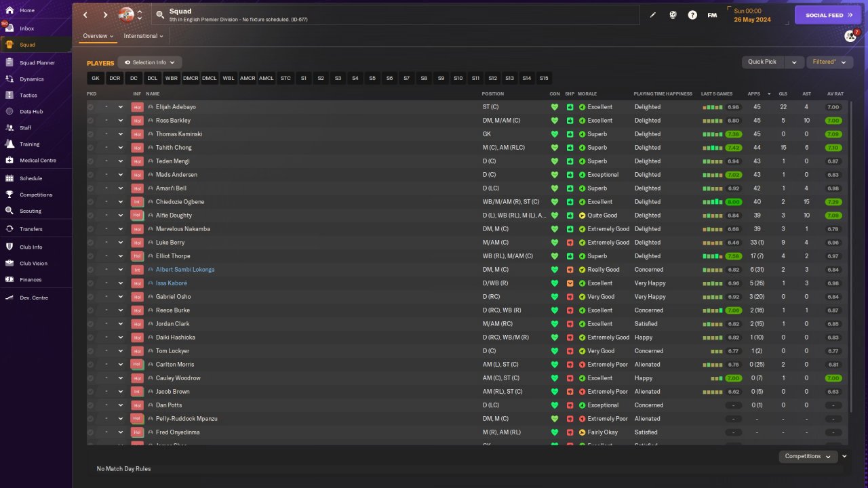
Task: Tick the pick checkbox for Tahith Chong
Action: pos(91,148)
